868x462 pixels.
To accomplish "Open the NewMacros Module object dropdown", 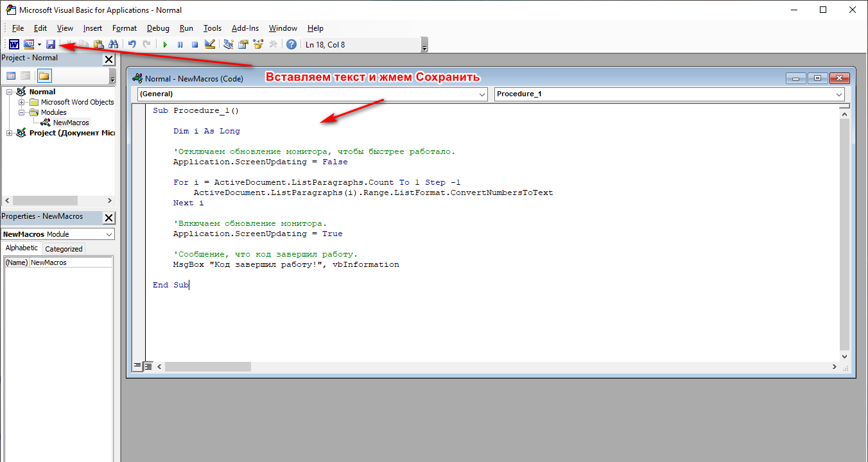I will pyautogui.click(x=108, y=234).
